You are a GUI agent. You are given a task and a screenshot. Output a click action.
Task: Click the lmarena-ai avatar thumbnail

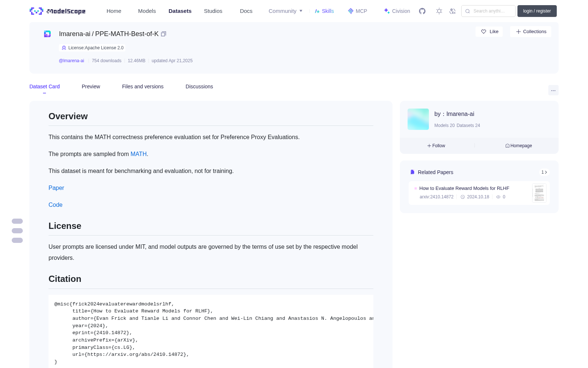click(418, 119)
